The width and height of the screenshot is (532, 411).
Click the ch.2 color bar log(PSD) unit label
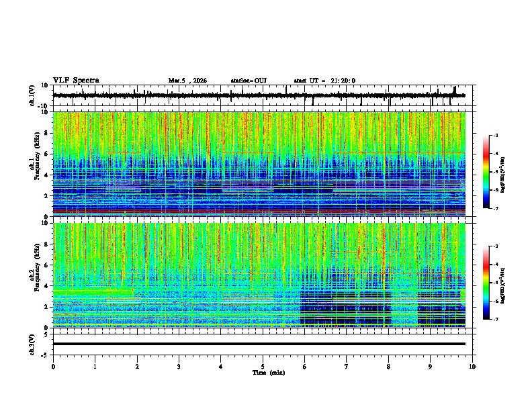click(502, 286)
